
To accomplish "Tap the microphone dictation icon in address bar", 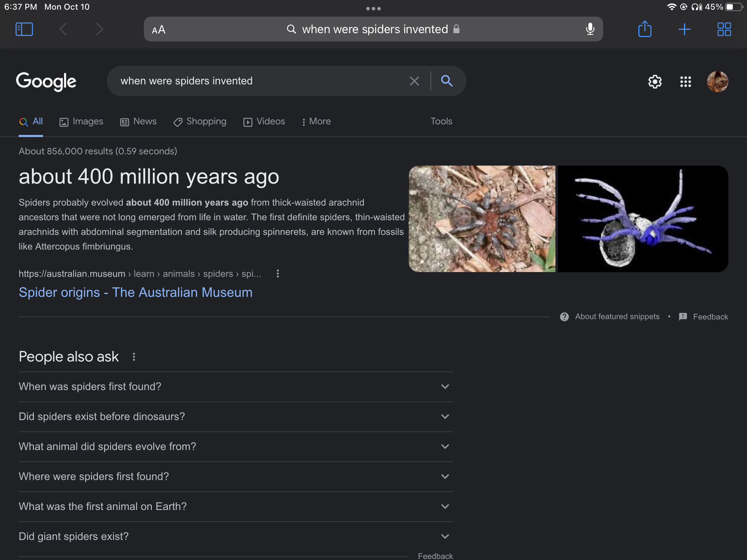I will pos(590,29).
